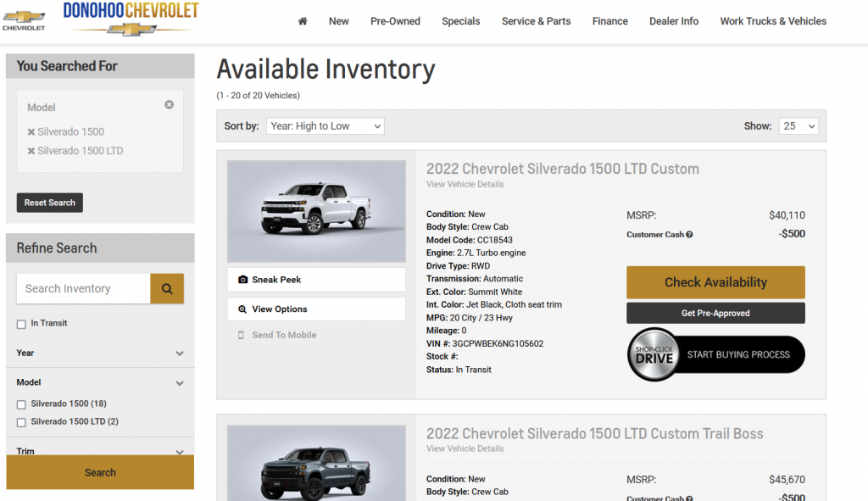Image resolution: width=868 pixels, height=501 pixels.
Task: Open the Dealer Info menu
Action: [674, 21]
